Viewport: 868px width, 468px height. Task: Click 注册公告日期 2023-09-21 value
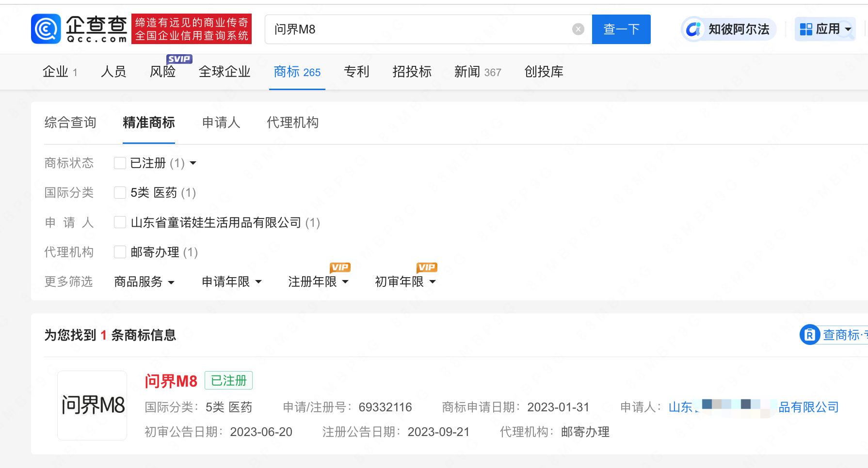439,432
